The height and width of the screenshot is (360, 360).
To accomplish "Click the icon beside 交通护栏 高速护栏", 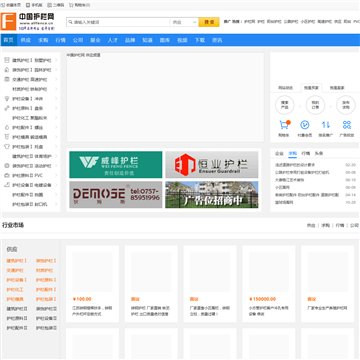I will (7, 80).
